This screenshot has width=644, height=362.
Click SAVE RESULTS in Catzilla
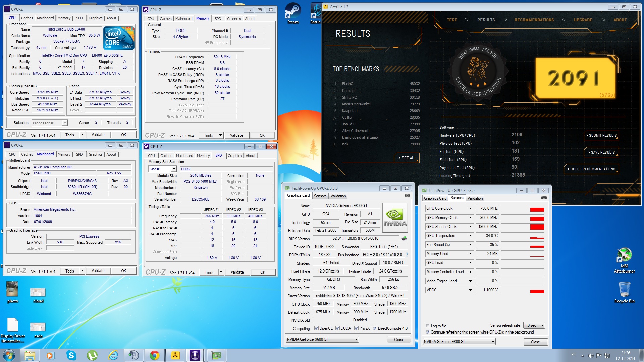point(601,152)
